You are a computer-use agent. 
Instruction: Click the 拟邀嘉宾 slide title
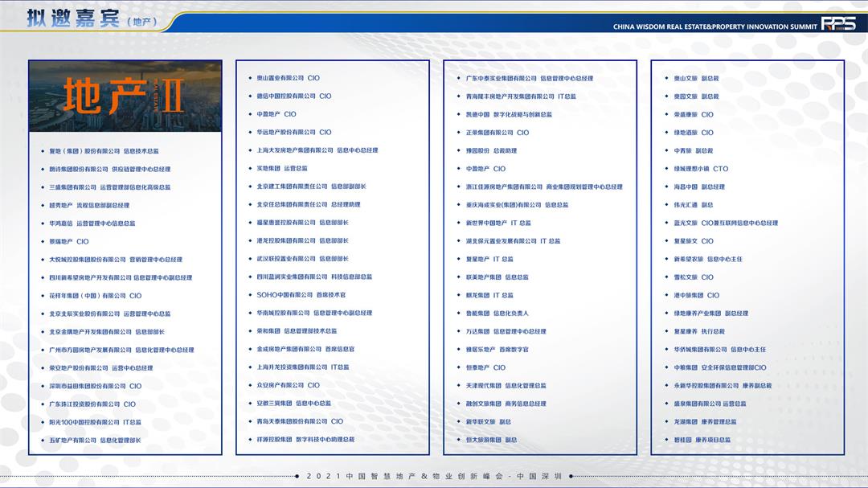coord(72,18)
